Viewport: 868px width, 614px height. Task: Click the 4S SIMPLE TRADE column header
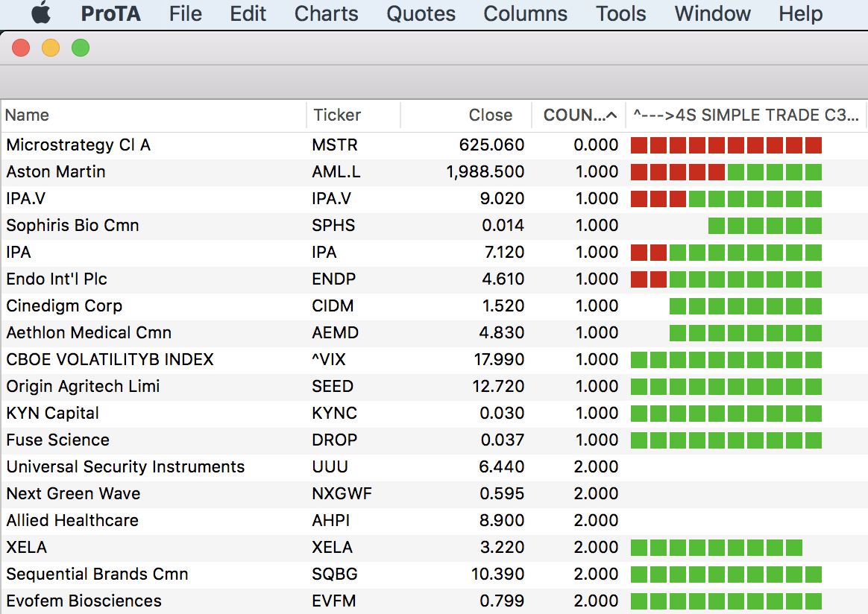[746, 115]
